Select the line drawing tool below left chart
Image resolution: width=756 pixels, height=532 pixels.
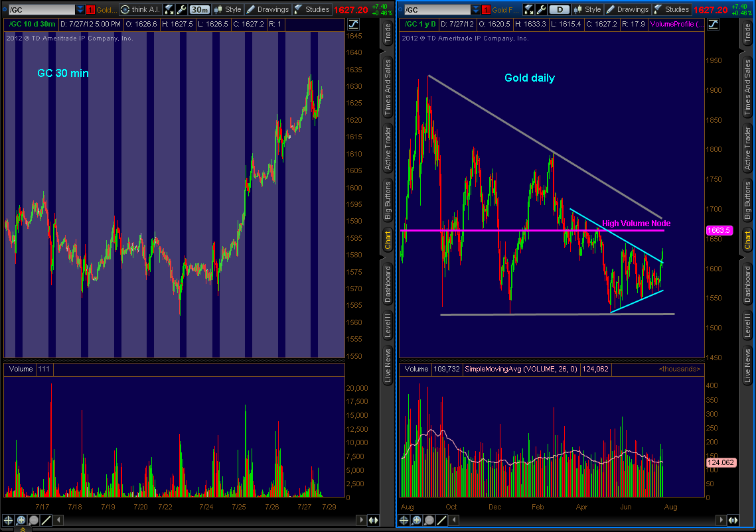pos(45,520)
